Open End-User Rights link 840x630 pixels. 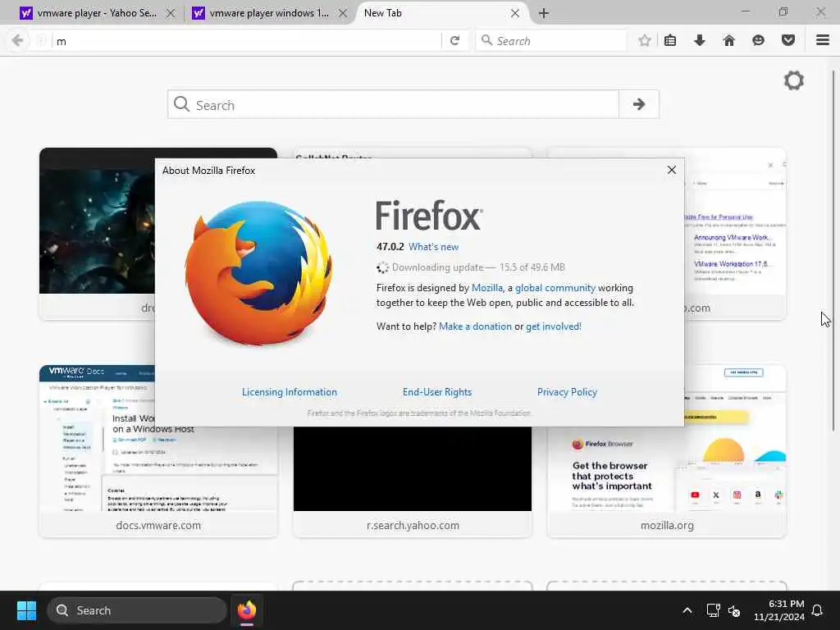click(437, 392)
